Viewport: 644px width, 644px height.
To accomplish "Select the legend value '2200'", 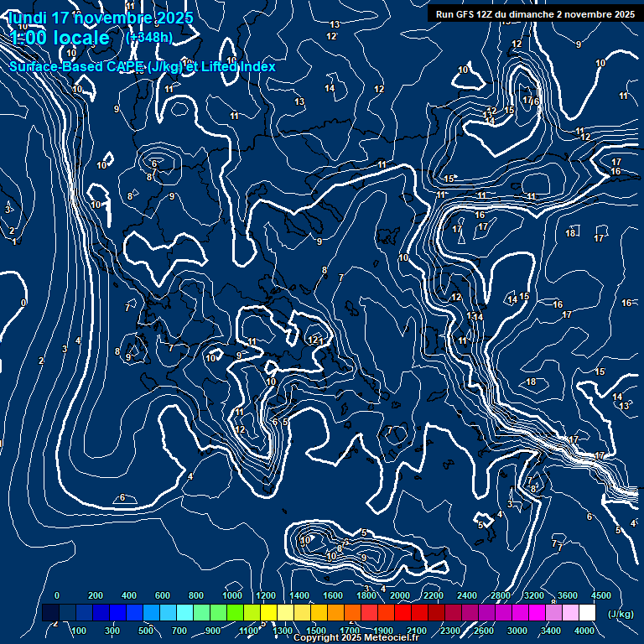I will pos(434,595).
